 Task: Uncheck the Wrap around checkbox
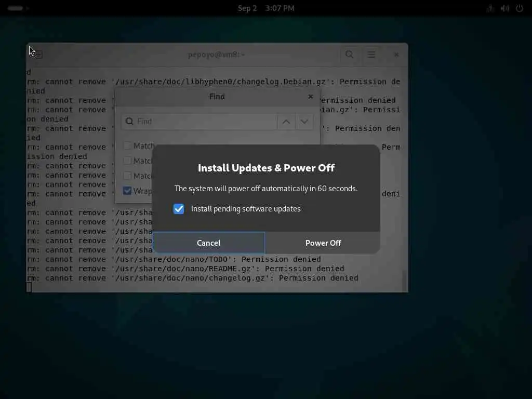coord(127,191)
